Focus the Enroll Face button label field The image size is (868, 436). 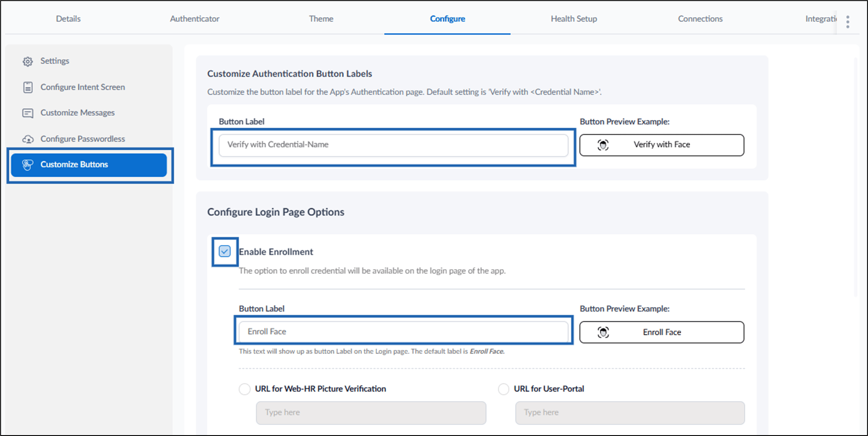tap(404, 332)
